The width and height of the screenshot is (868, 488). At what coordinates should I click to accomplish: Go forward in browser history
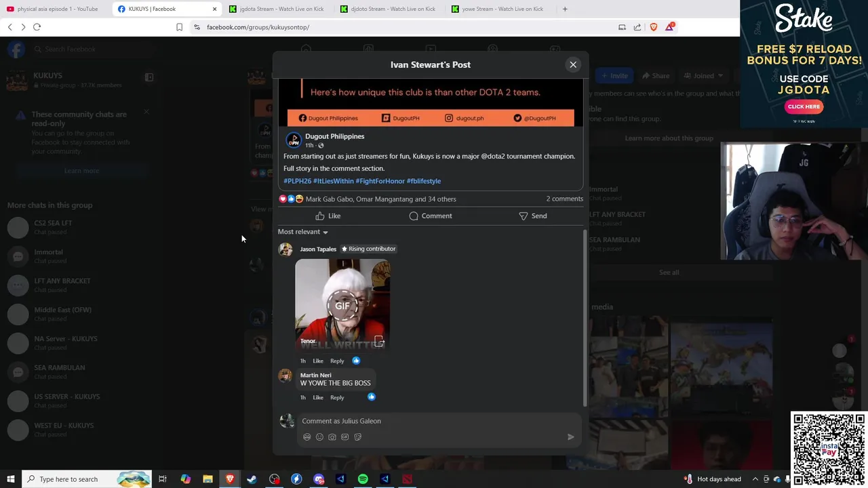23,27
